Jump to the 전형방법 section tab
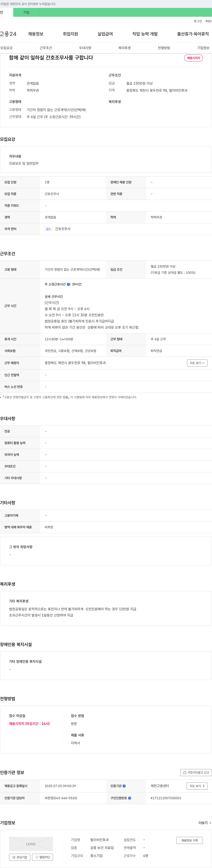Viewport: 212px width, 868px height. pos(164,48)
